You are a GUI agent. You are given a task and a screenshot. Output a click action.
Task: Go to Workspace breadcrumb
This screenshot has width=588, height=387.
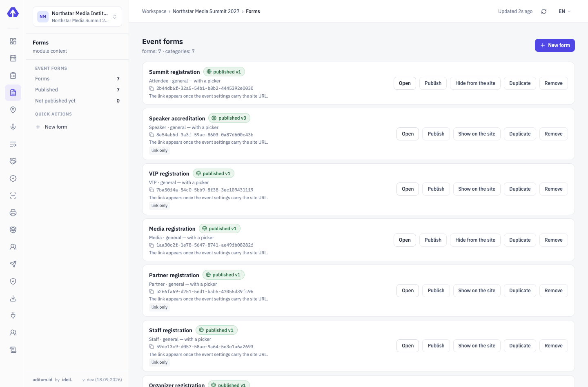(x=154, y=11)
